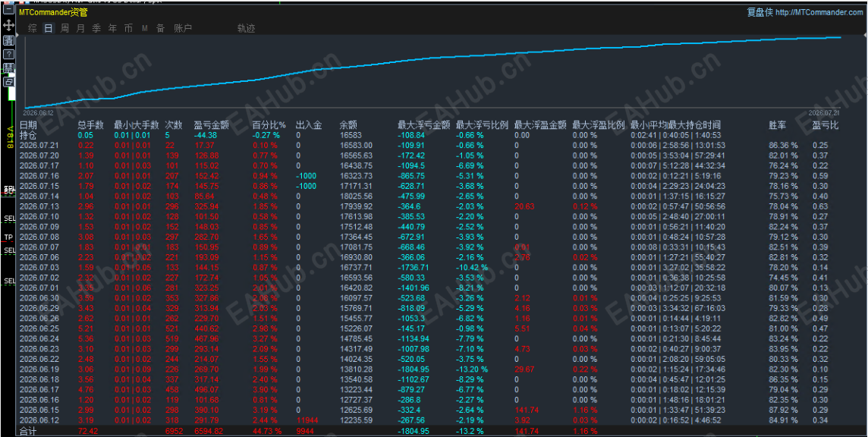Click the MTCommander资管 panel title

click(53, 12)
